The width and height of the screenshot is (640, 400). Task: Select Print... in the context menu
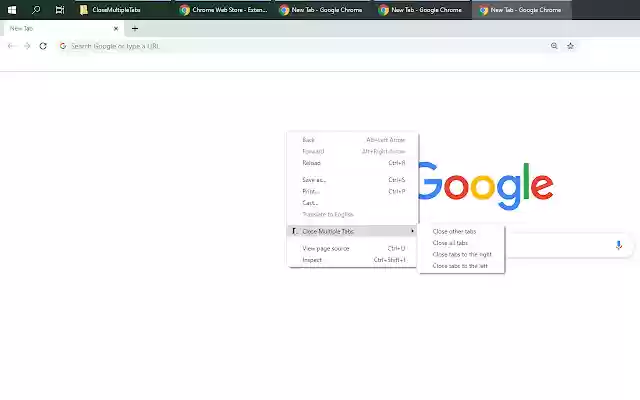pyautogui.click(x=353, y=191)
